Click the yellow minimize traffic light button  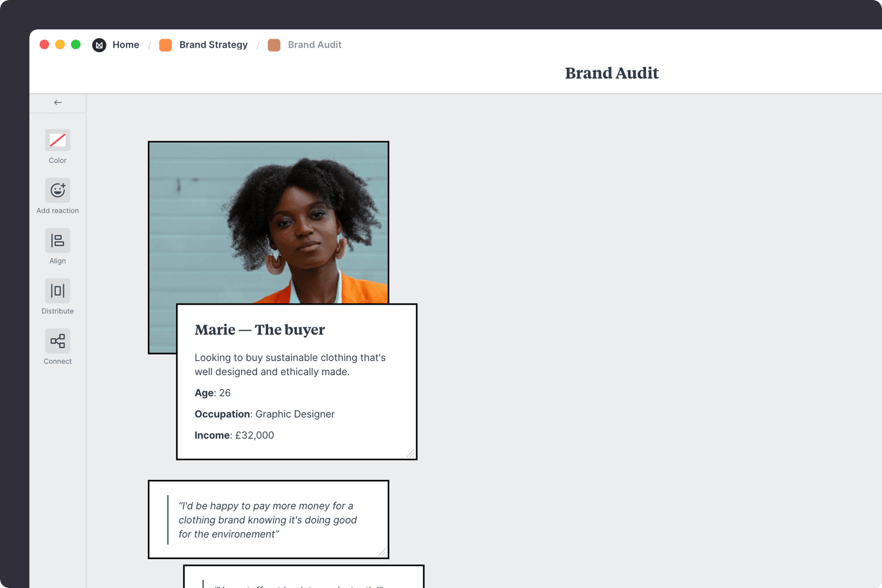tap(60, 44)
